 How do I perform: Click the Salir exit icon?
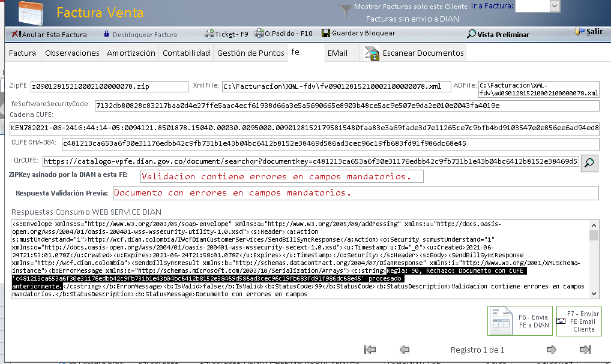[580, 32]
